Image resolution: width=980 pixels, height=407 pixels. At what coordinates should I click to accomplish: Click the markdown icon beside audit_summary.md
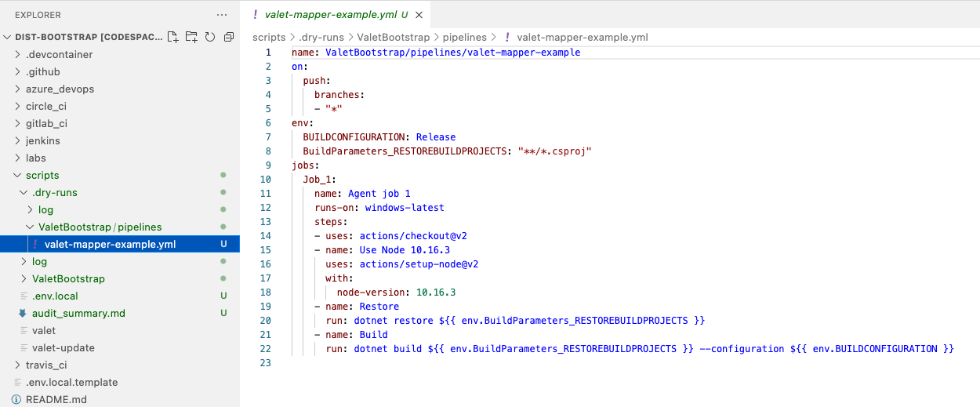23,313
